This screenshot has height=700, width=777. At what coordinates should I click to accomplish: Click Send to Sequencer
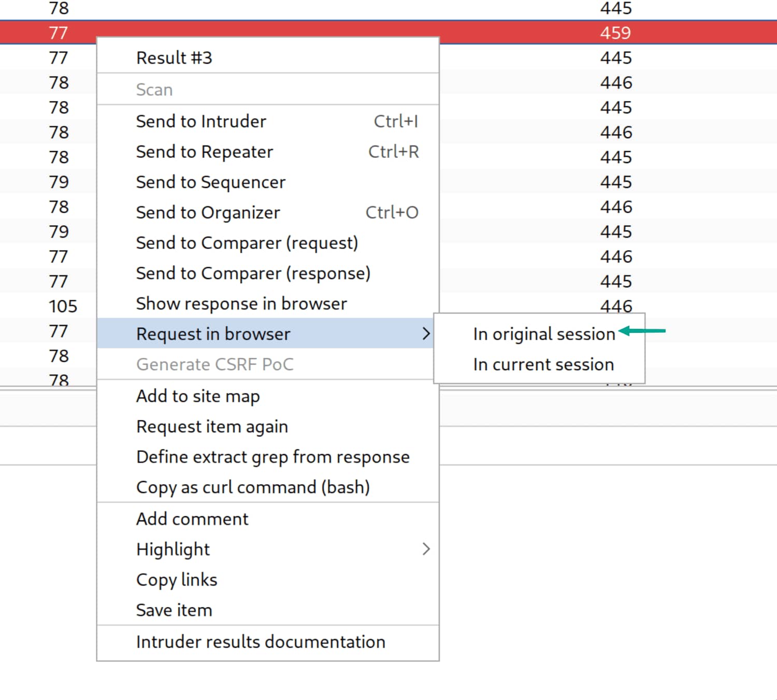coord(210,182)
